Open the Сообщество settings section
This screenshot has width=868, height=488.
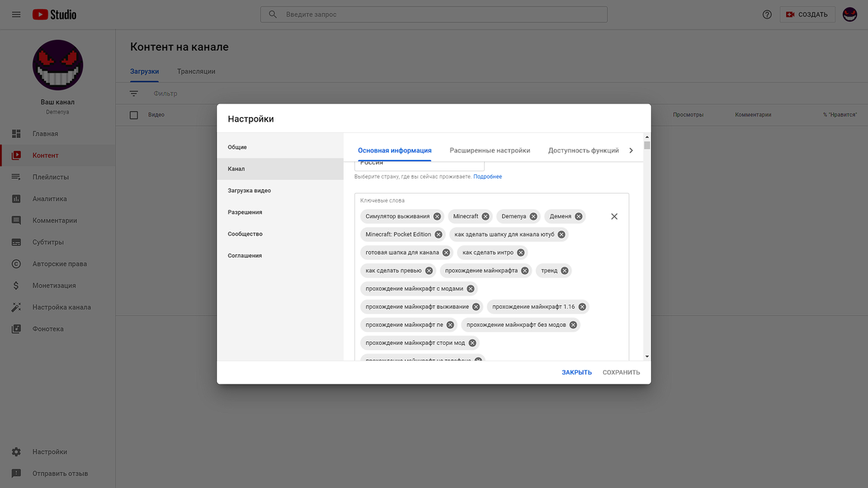pos(280,234)
